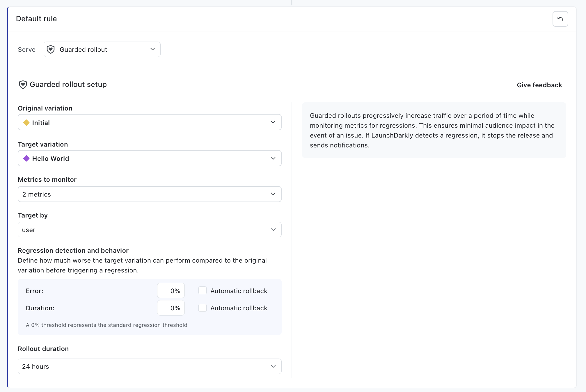Click the Default rule heading
586x392 pixels.
click(x=36, y=19)
